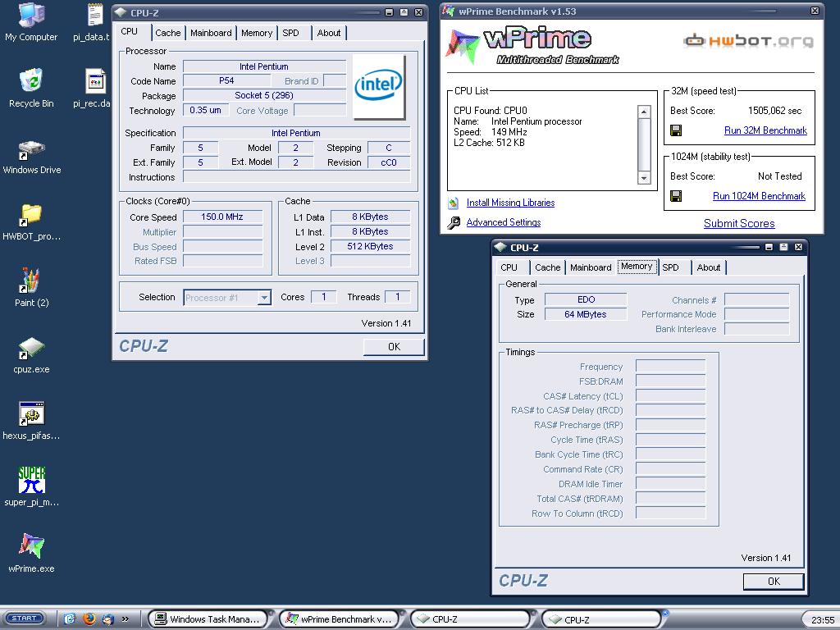Click save icon beside Run 1024M Benchmark

click(x=676, y=196)
